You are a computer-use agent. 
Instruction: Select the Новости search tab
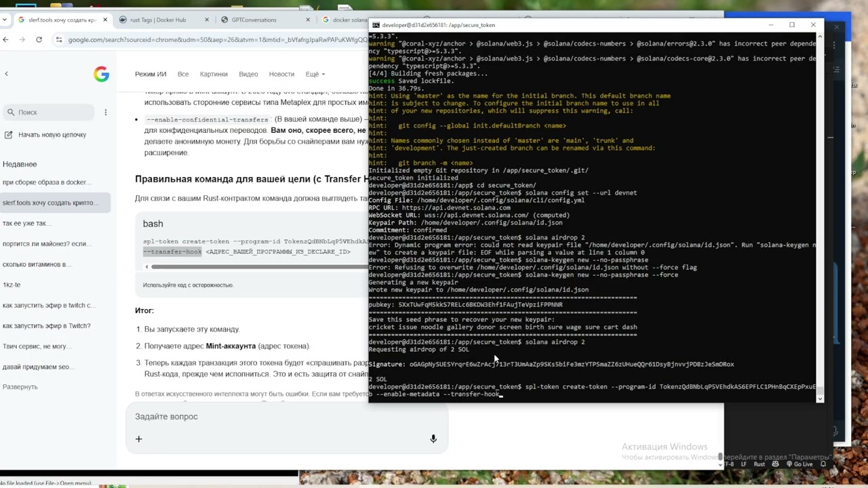[281, 75]
